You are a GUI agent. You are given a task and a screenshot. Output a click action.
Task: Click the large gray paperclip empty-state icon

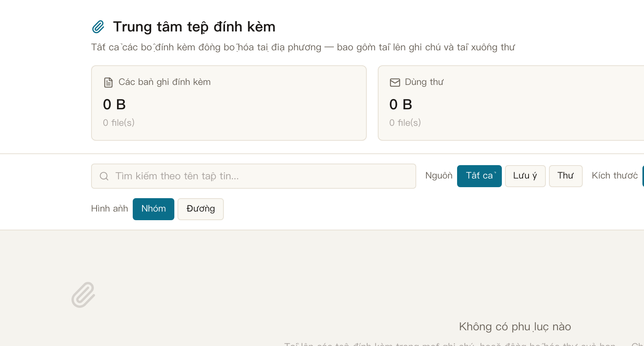pos(83,294)
